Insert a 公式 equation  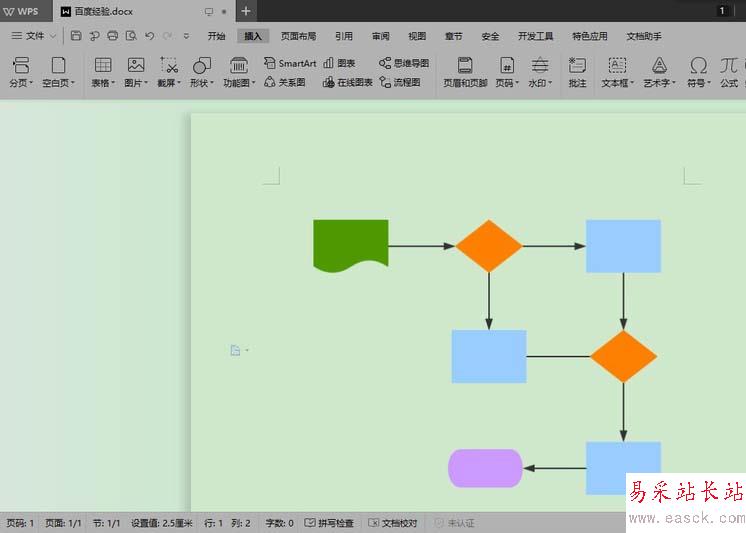(x=729, y=72)
